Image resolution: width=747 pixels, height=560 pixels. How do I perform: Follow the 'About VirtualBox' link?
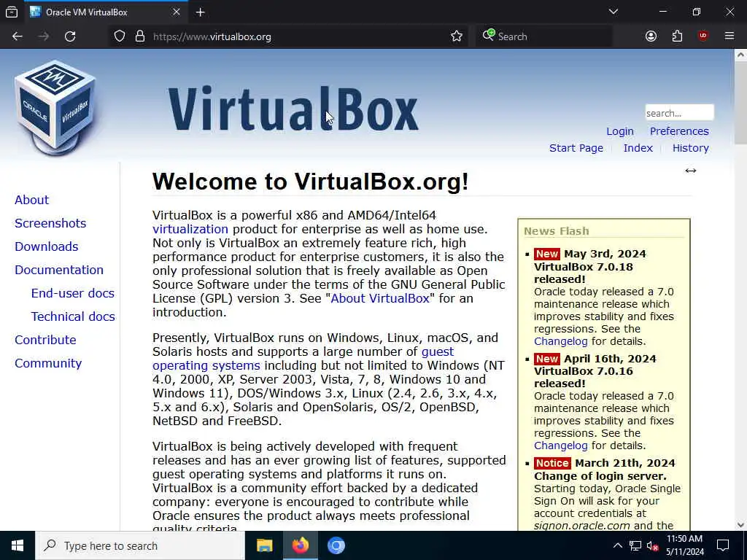point(379,298)
